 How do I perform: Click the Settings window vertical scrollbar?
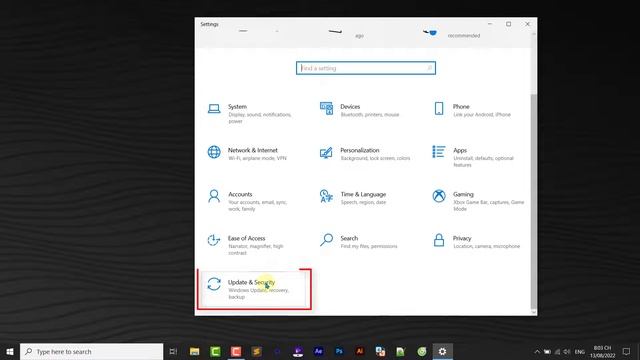tap(533, 200)
